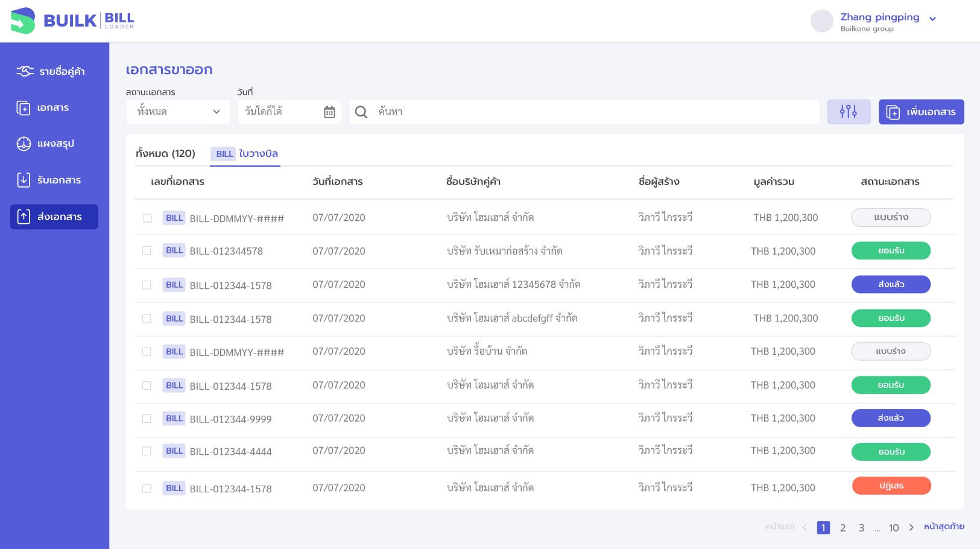Select the ส่งเอกสาร upload icon

point(24,217)
